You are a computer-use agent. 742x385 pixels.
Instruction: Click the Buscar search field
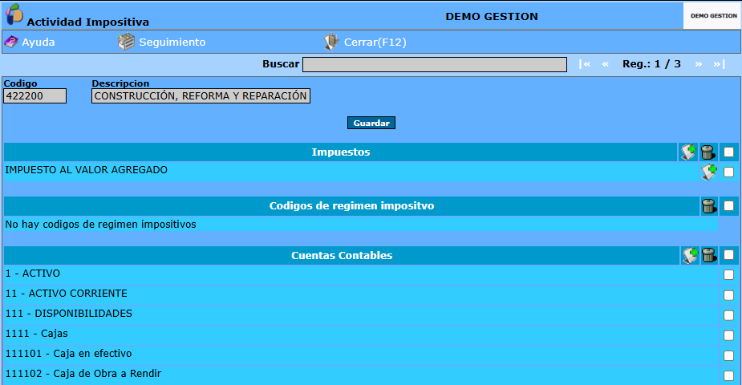tap(434, 64)
